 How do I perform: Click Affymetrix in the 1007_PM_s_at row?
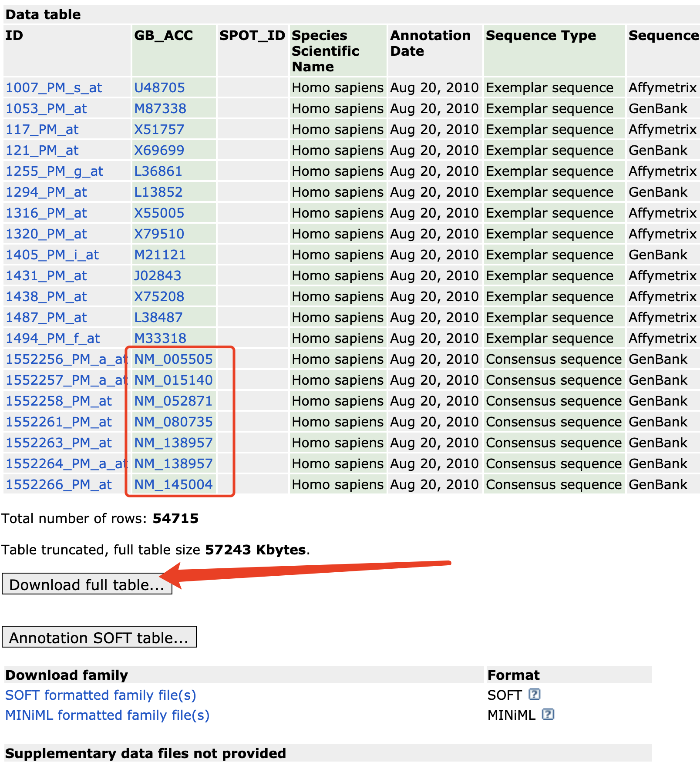click(x=663, y=88)
